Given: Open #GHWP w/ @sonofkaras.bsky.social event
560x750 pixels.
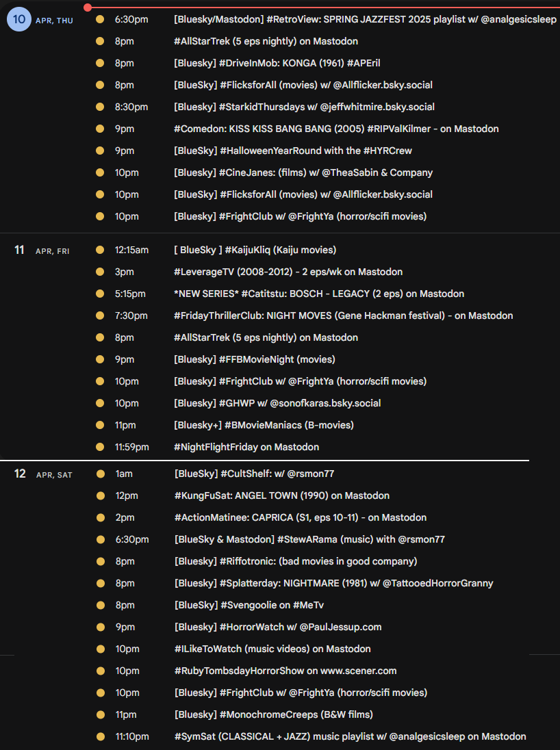Looking at the screenshot, I should point(278,404).
